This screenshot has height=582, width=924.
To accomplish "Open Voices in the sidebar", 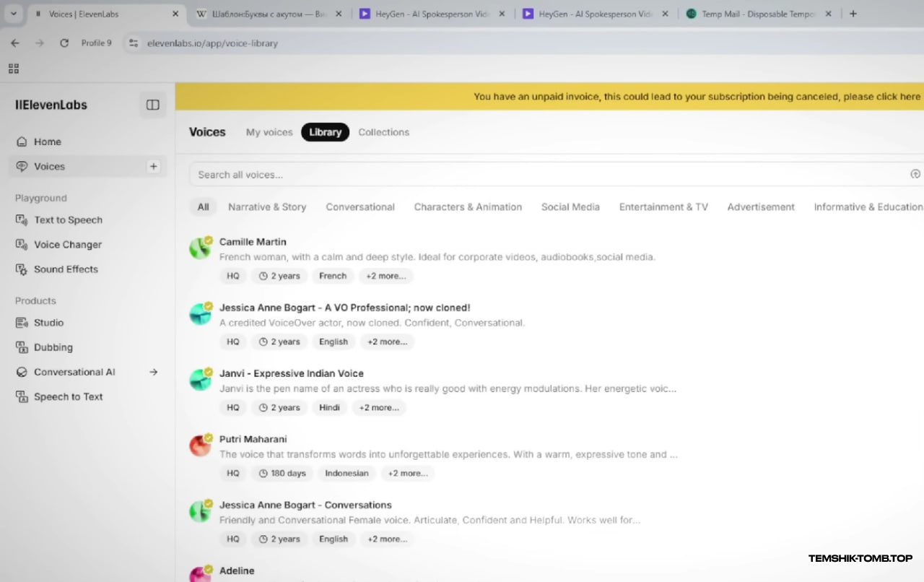I will tap(87, 166).
